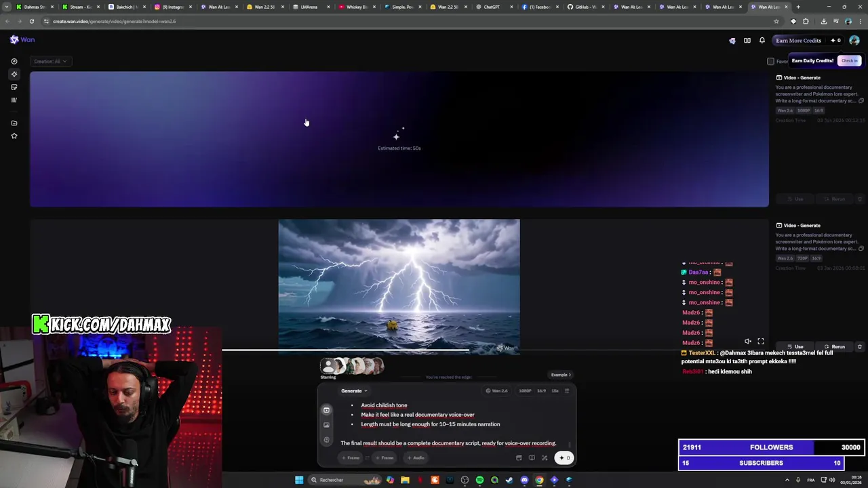Open the Windows Start menu

pyautogui.click(x=299, y=480)
